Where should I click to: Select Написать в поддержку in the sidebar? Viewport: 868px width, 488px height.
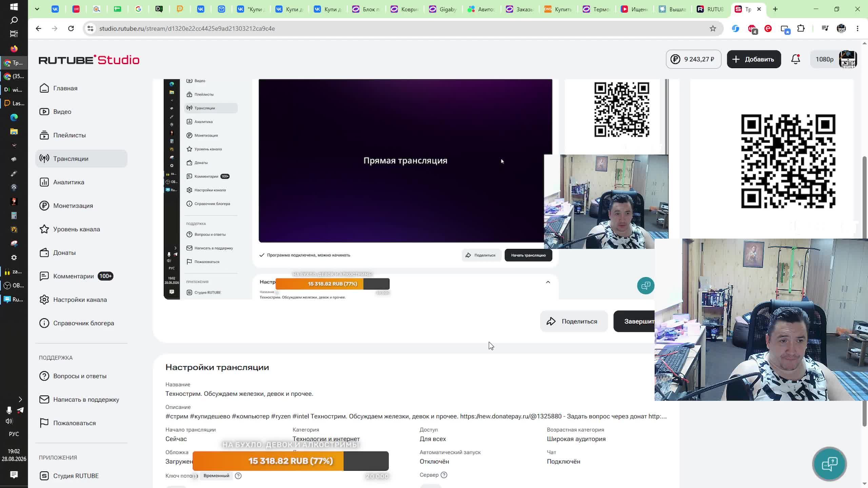point(81,400)
